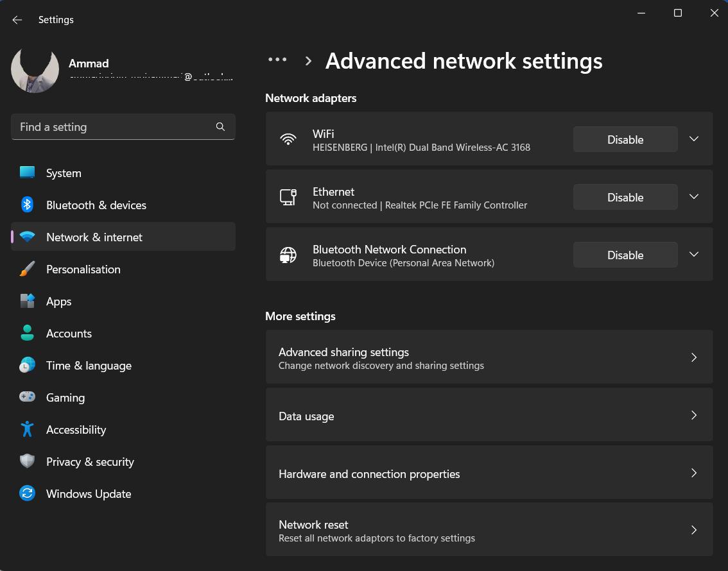Select Network & internet in the sidebar

[x=93, y=237]
